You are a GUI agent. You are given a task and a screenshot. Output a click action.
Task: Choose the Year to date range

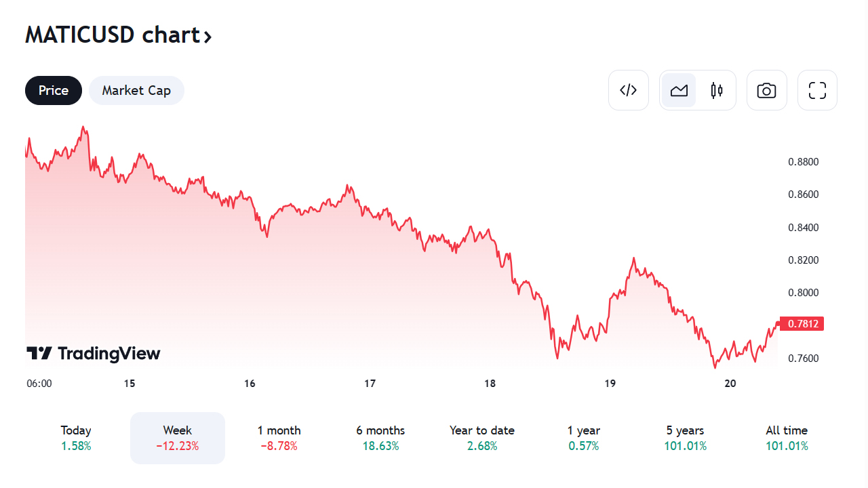(x=482, y=438)
